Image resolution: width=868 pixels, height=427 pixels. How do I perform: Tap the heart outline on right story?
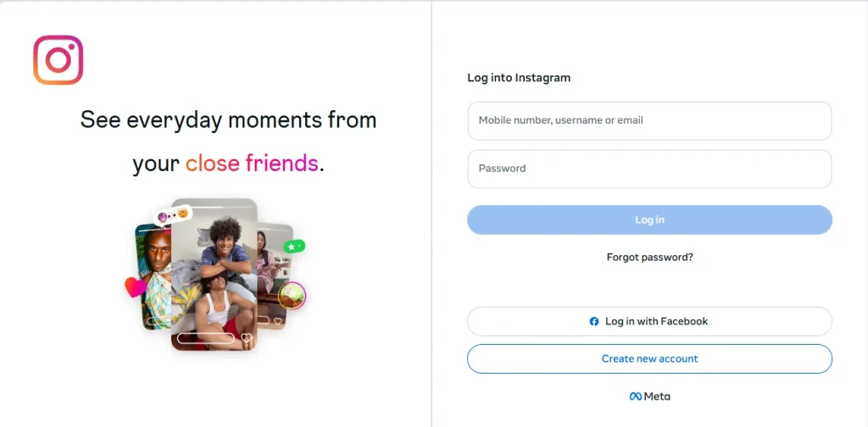tap(278, 320)
